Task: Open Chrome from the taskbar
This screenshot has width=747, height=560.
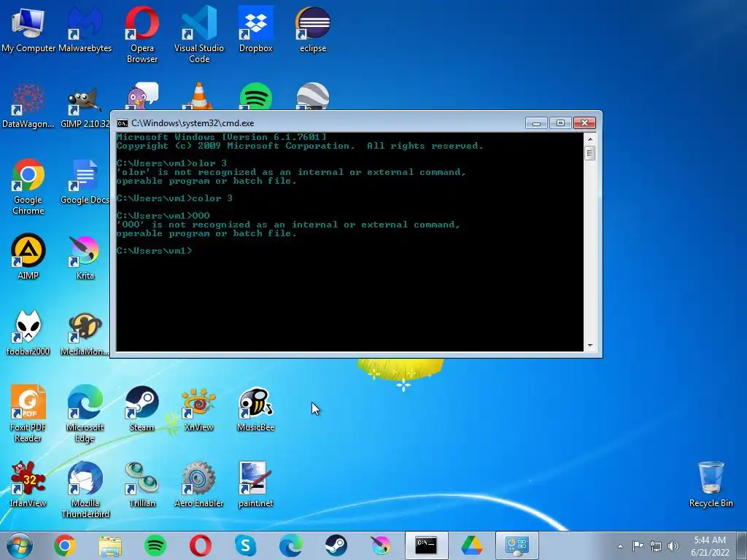Action: (x=65, y=545)
